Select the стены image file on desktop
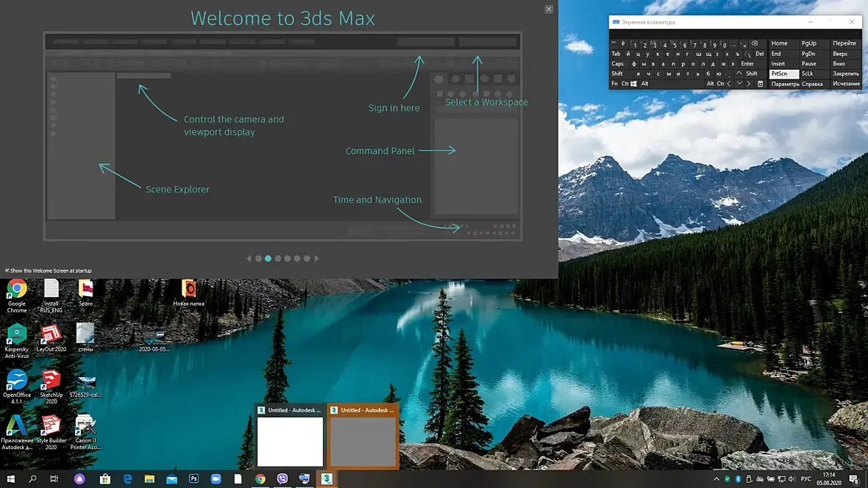The width and height of the screenshot is (868, 488). (x=86, y=338)
